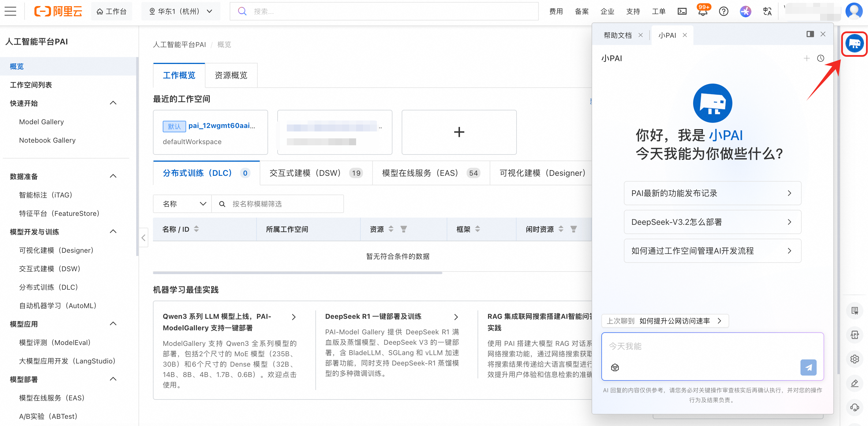Open the 名称 filter type dropdown
The height and width of the screenshot is (426, 868).
tap(183, 204)
